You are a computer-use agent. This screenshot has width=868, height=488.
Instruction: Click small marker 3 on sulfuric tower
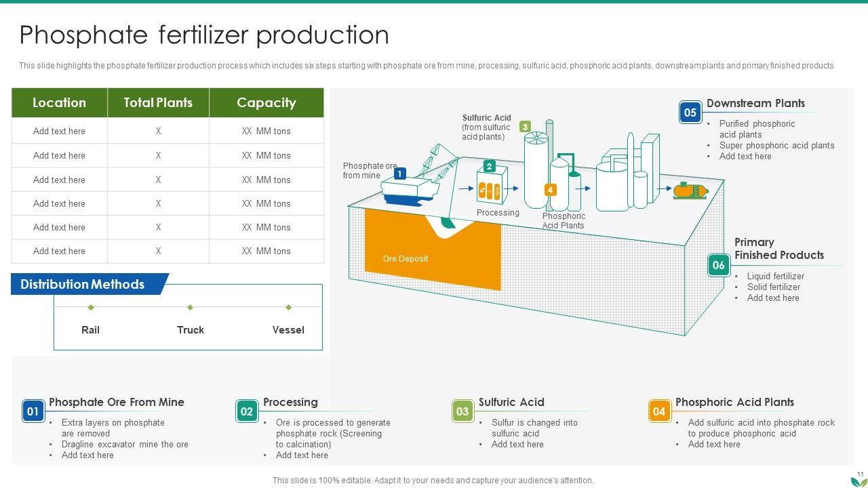point(525,127)
